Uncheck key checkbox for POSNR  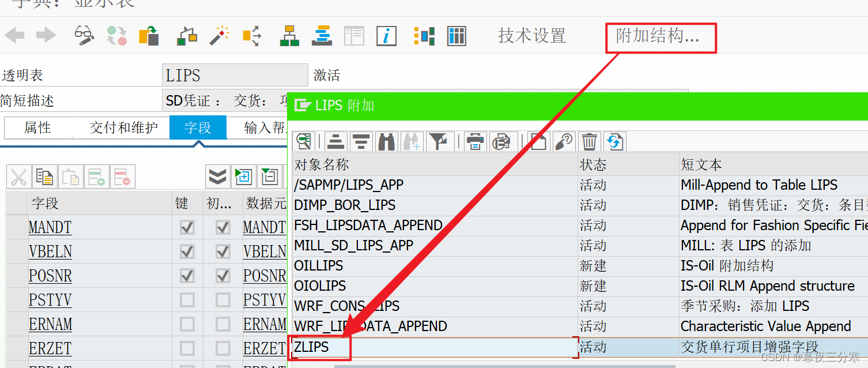187,275
